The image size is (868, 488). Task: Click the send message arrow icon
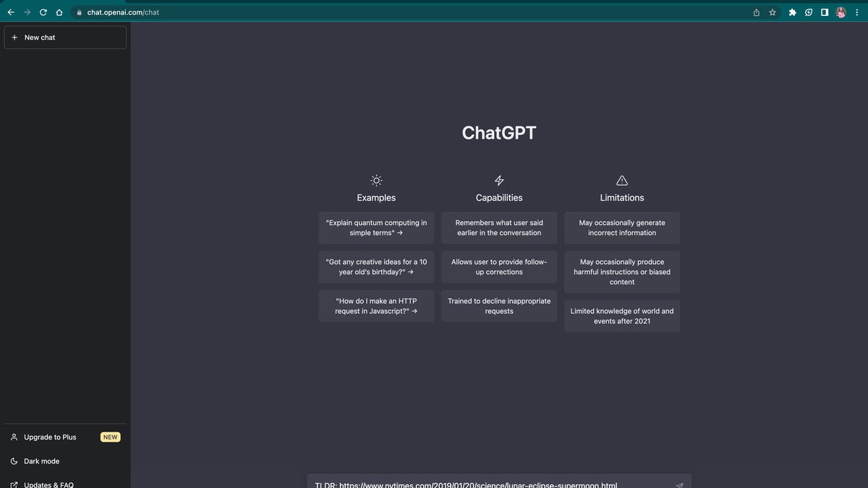[x=679, y=485]
